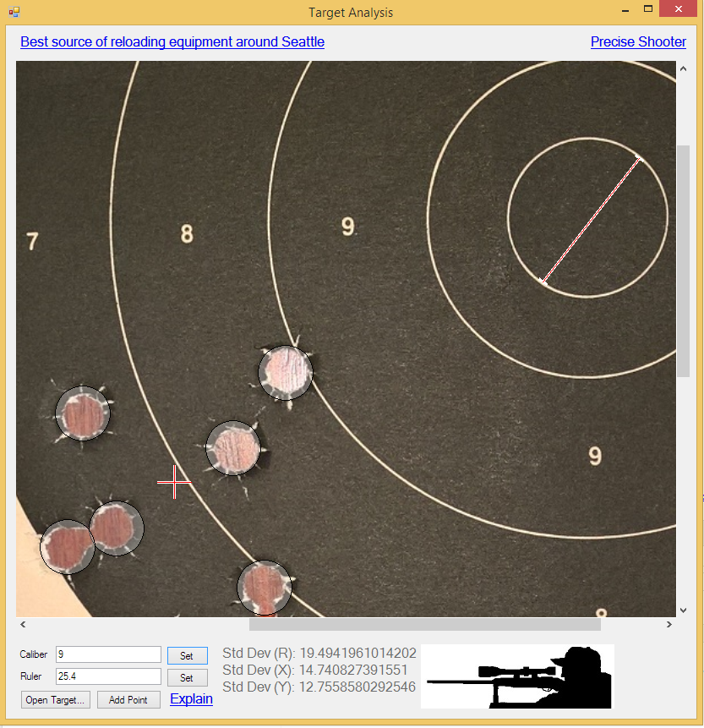Select the bullet hole marker at bottom edge

(x=265, y=588)
